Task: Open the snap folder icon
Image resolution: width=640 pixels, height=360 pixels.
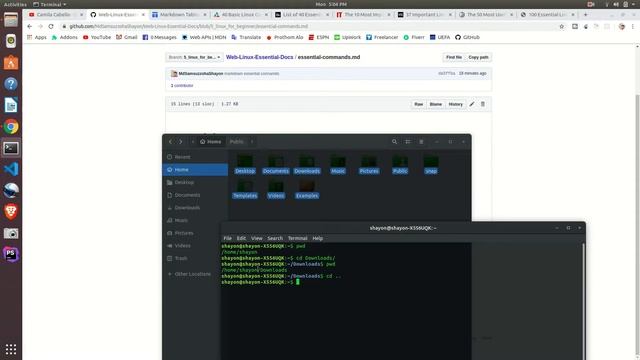Action: [x=431, y=164]
